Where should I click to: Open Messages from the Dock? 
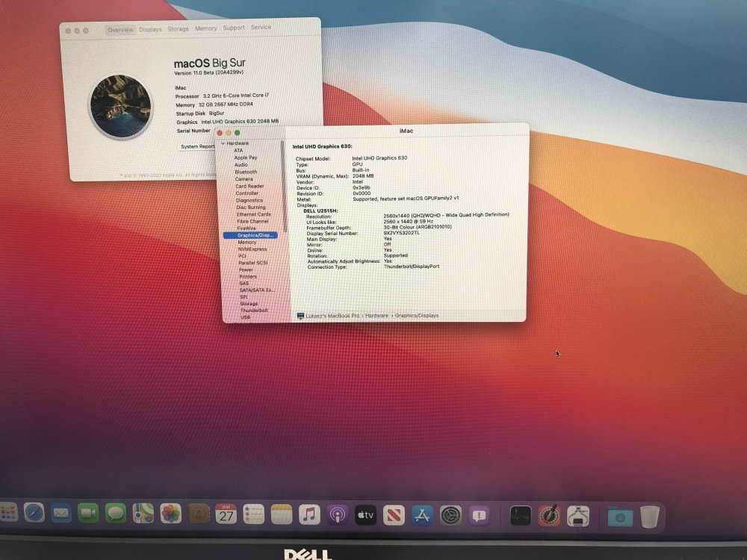[x=115, y=514]
